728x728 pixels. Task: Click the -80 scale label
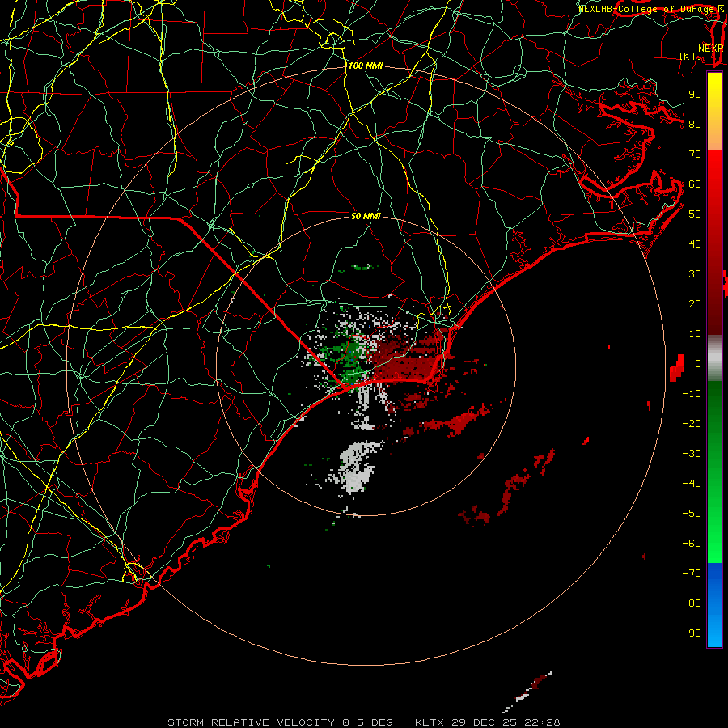click(692, 603)
